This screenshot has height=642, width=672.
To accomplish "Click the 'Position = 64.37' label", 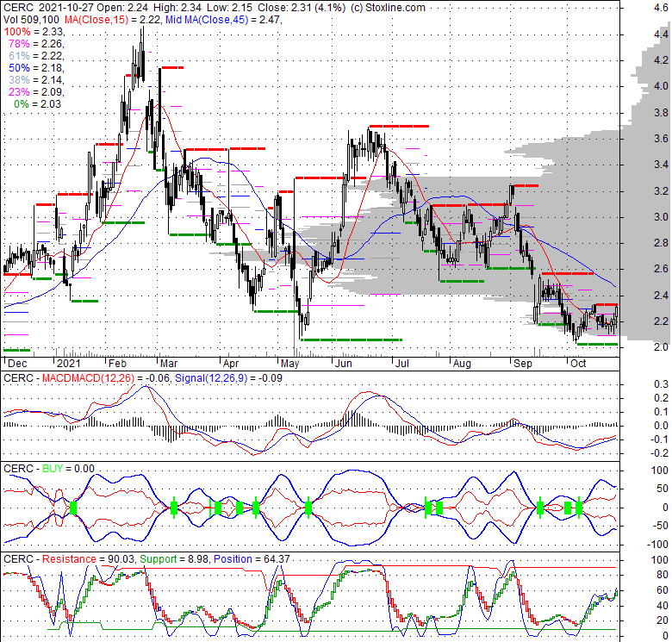I will click(x=252, y=559).
